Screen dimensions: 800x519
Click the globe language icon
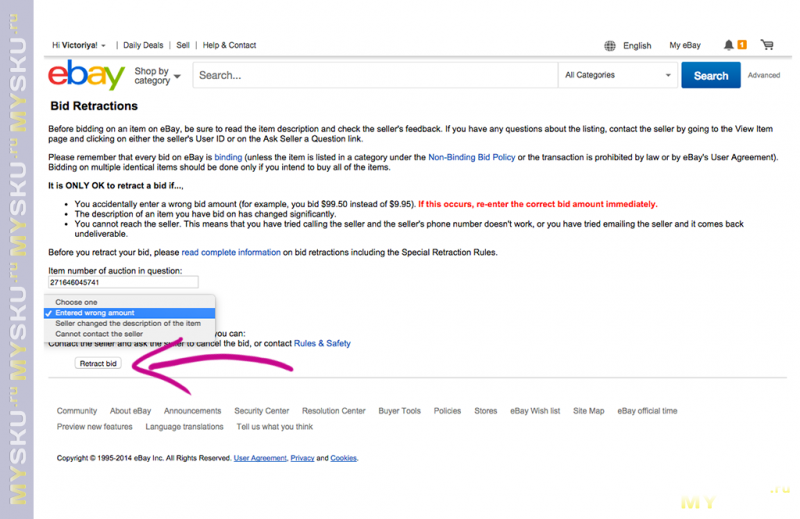pyautogui.click(x=610, y=45)
